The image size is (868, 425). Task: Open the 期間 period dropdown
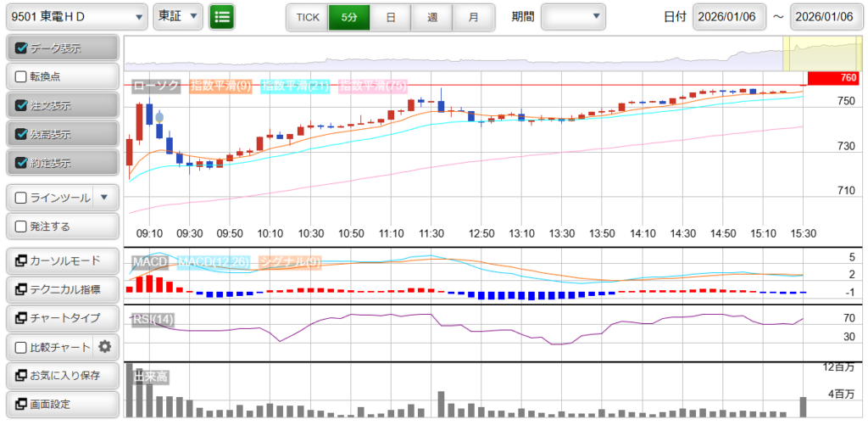click(x=574, y=16)
